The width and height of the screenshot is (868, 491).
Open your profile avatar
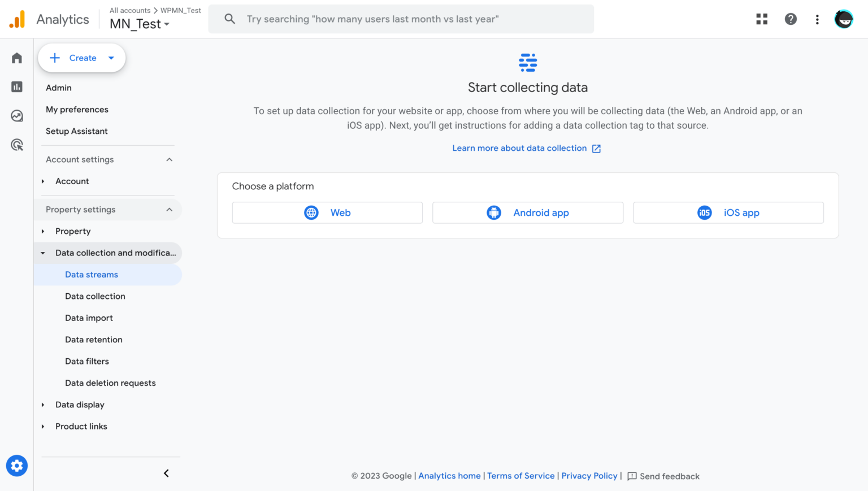pos(844,19)
